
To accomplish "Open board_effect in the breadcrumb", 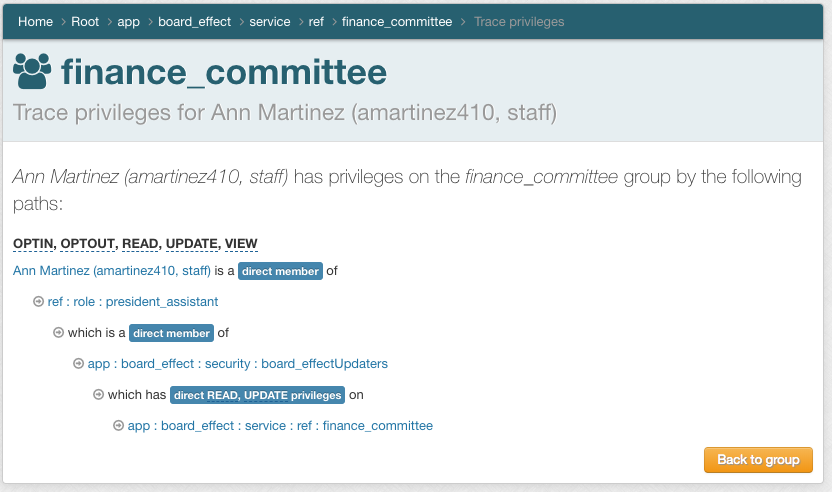I will pyautogui.click(x=194, y=21).
